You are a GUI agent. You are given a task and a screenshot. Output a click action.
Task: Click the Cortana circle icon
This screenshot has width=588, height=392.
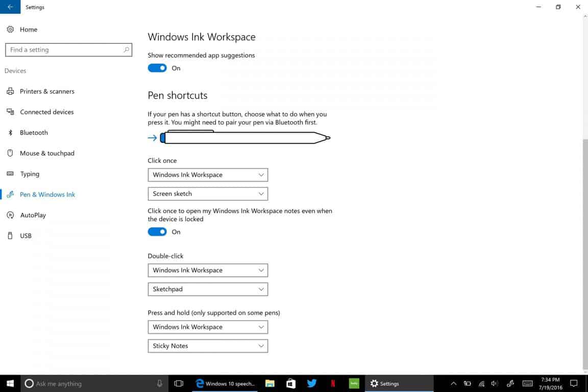pyautogui.click(x=29, y=383)
